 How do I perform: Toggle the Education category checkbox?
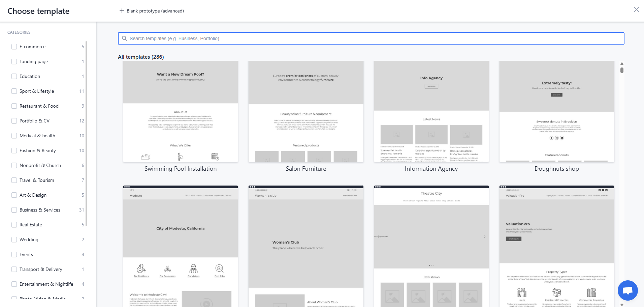pos(14,76)
